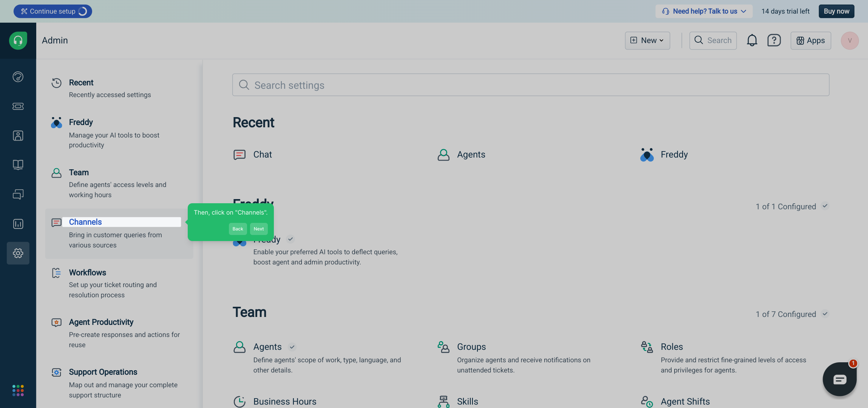The width and height of the screenshot is (868, 408).
Task: Open the tickets icon in left sidebar
Action: [x=18, y=106]
